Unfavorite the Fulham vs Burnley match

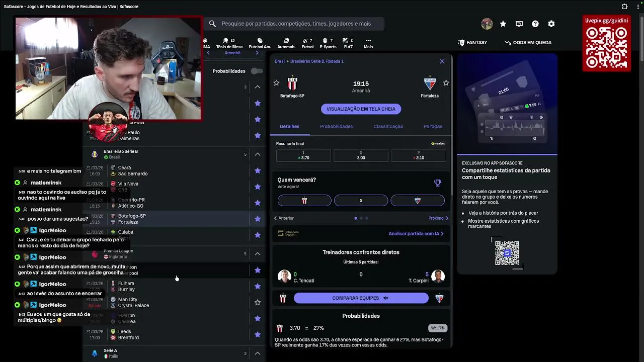click(x=258, y=286)
